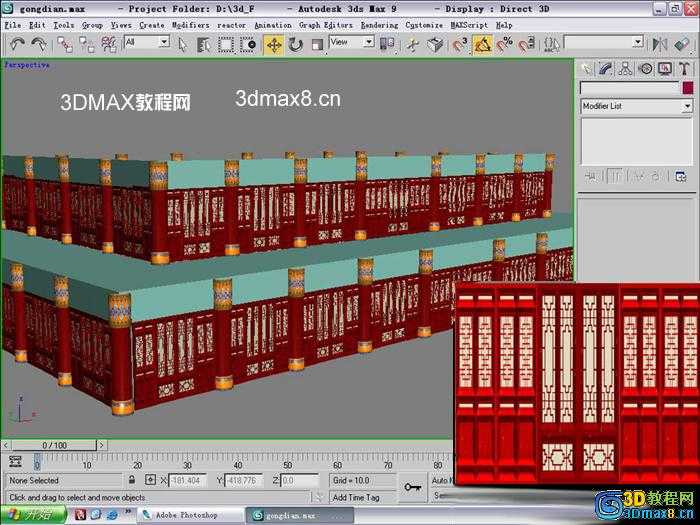The height and width of the screenshot is (525, 700).
Task: Switch to the Utilities command panel tab
Action: [684, 68]
